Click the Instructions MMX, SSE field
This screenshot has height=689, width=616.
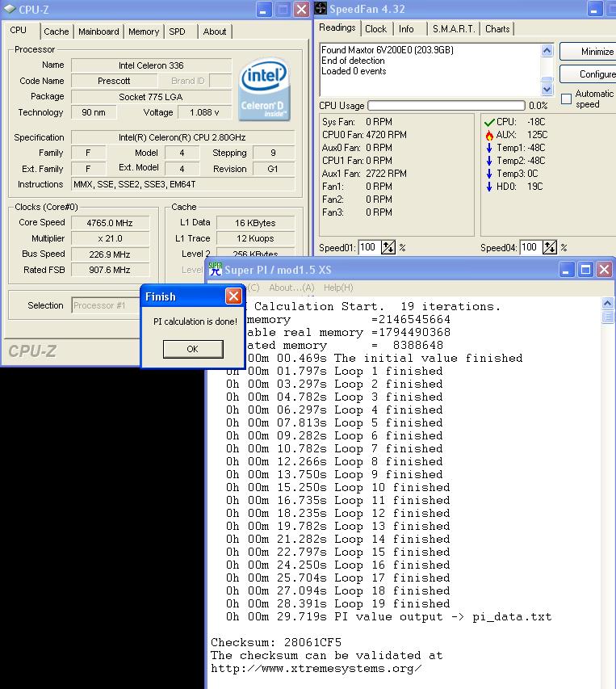[182, 184]
